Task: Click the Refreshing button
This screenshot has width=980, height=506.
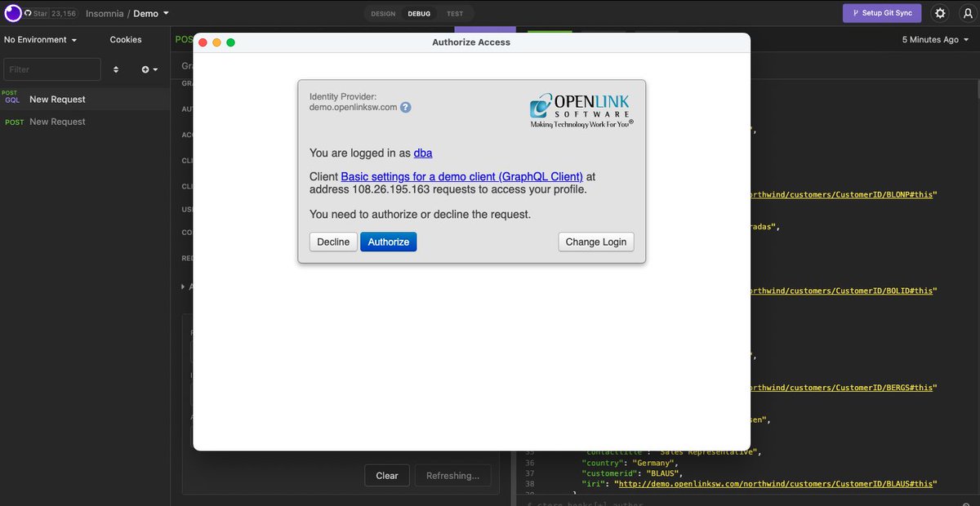Action: (453, 476)
